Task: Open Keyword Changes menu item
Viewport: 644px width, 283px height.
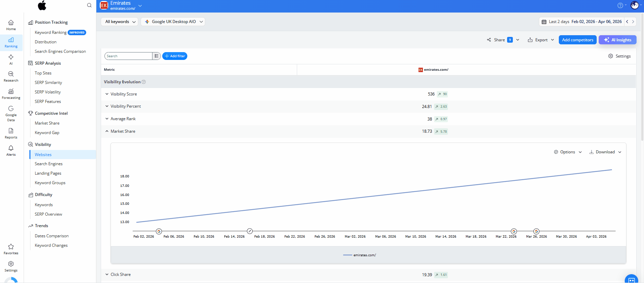Action: point(51,245)
